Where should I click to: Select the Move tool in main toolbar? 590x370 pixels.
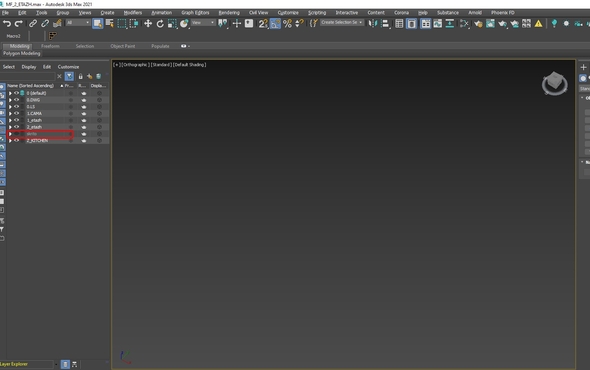(x=148, y=23)
